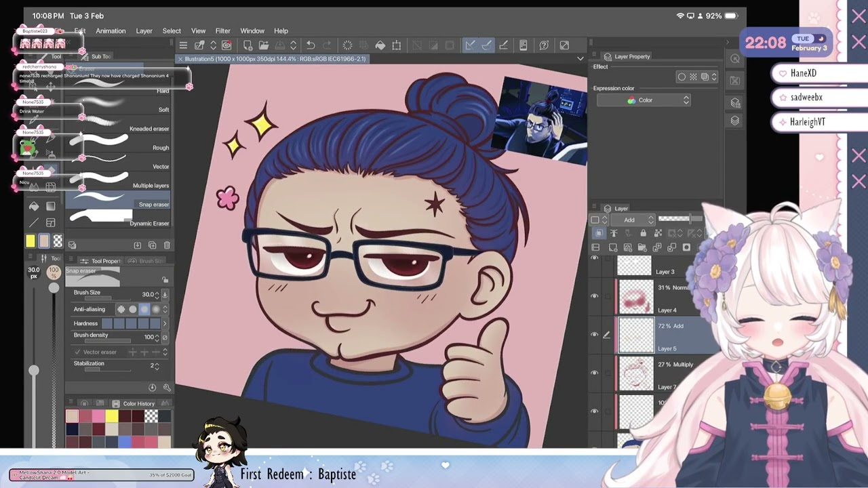This screenshot has width=868, height=488.
Task: Click the Fill bucket icon in command bar
Action: pyautogui.click(x=380, y=45)
